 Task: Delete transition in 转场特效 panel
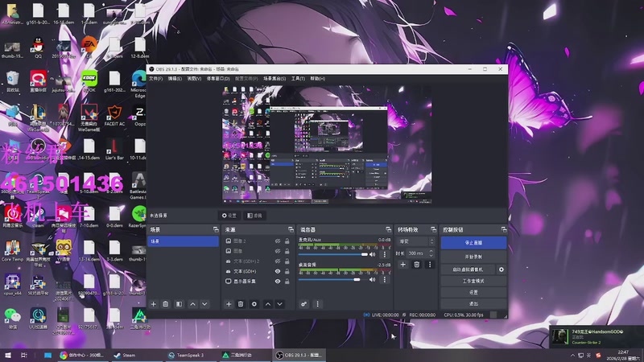tap(416, 265)
